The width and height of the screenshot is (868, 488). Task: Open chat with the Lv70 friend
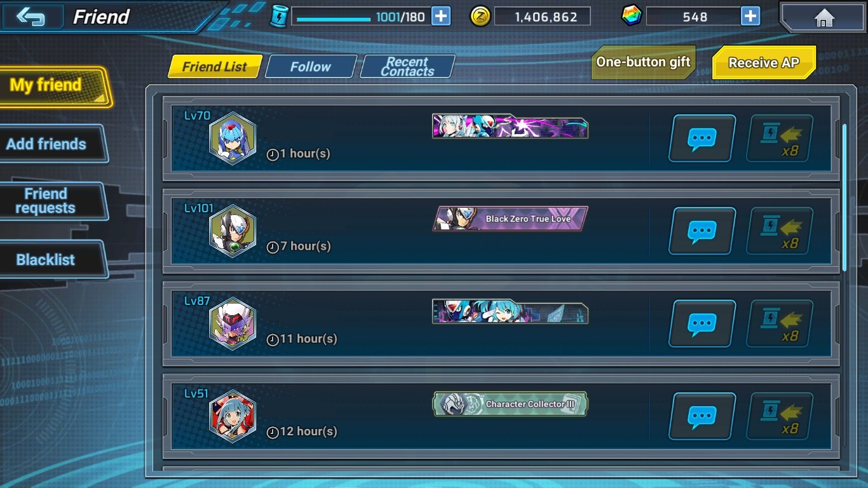point(702,138)
